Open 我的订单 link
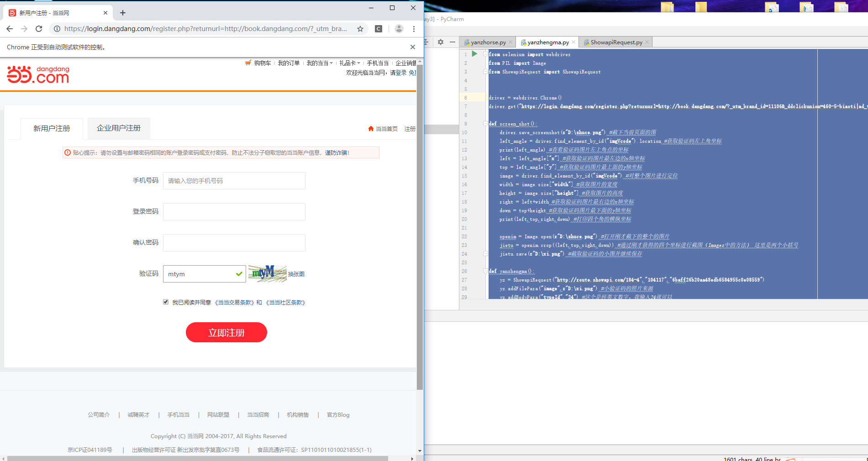868x461 pixels. (289, 63)
